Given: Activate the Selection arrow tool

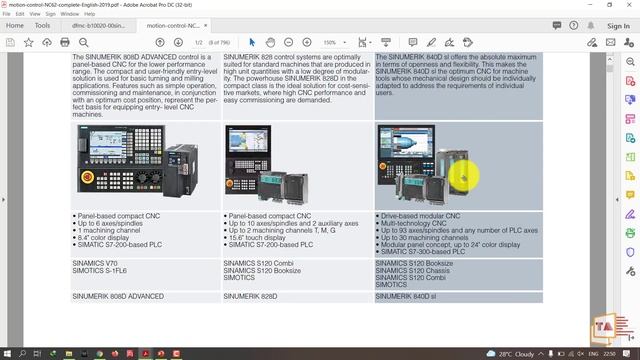Looking at the screenshot, I should (x=252, y=42).
